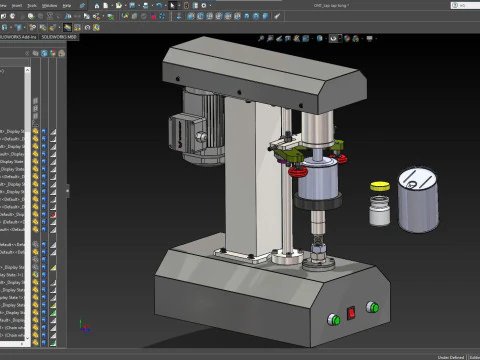Click the Open document folder icon

click(x=119, y=5)
